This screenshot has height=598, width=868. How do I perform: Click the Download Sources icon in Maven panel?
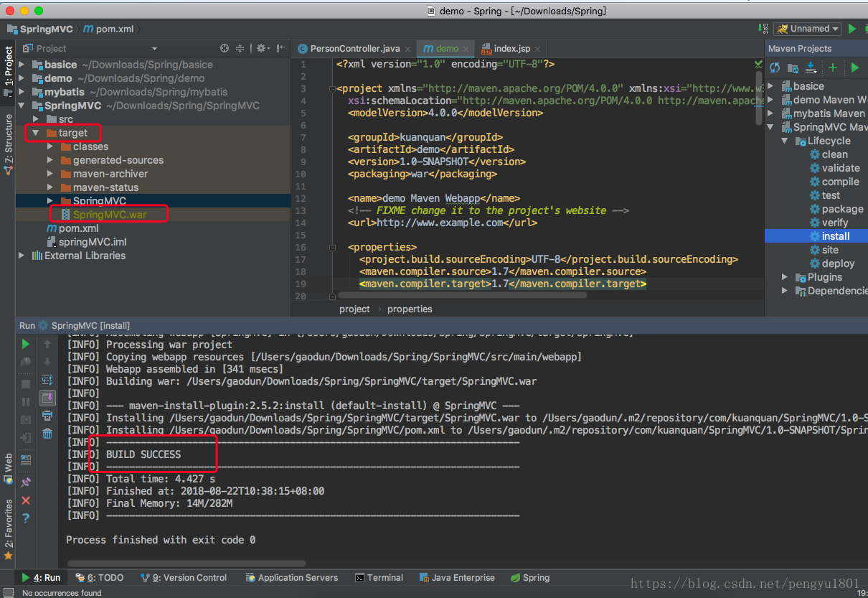click(811, 67)
